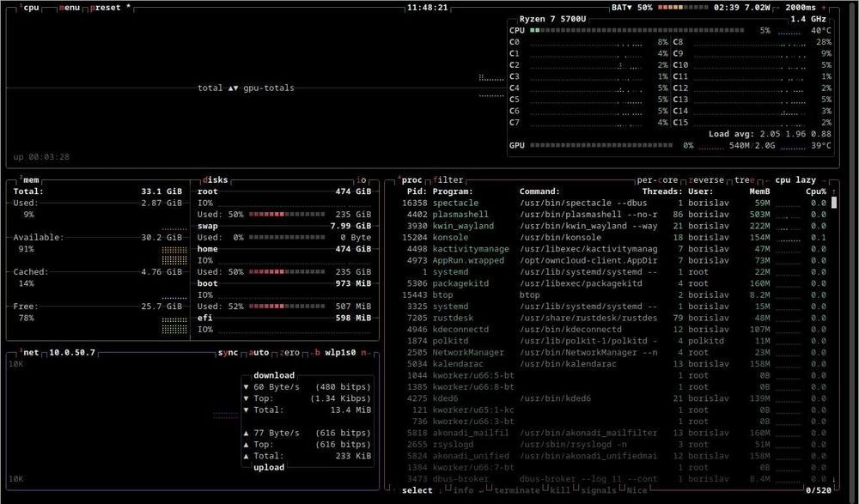The width and height of the screenshot is (859, 504).
Task: Click the wlp1s0 interface name
Action: 340,352
